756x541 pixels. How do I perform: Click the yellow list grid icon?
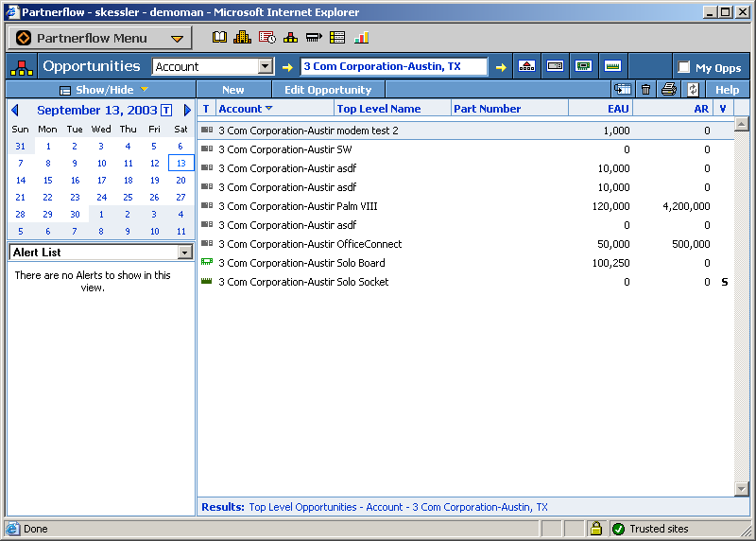click(337, 37)
